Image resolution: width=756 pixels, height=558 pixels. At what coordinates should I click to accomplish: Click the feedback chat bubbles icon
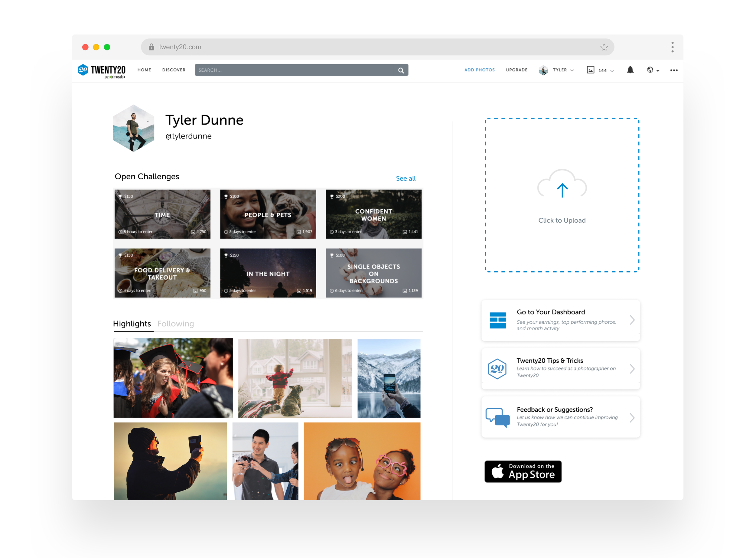coord(497,417)
